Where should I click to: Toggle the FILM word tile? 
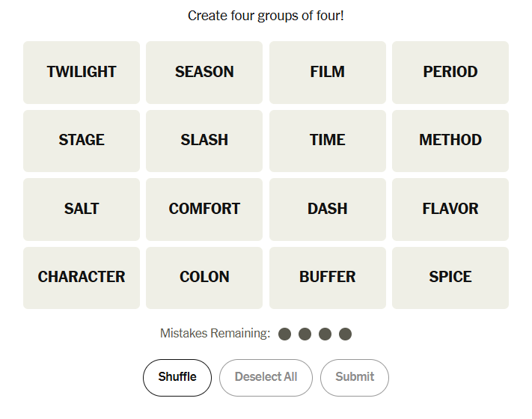(328, 73)
